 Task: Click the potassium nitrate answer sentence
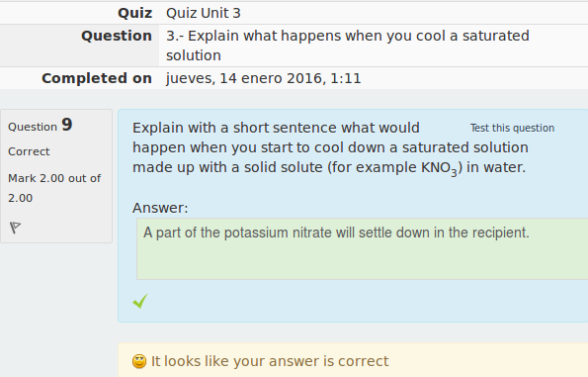[336, 233]
